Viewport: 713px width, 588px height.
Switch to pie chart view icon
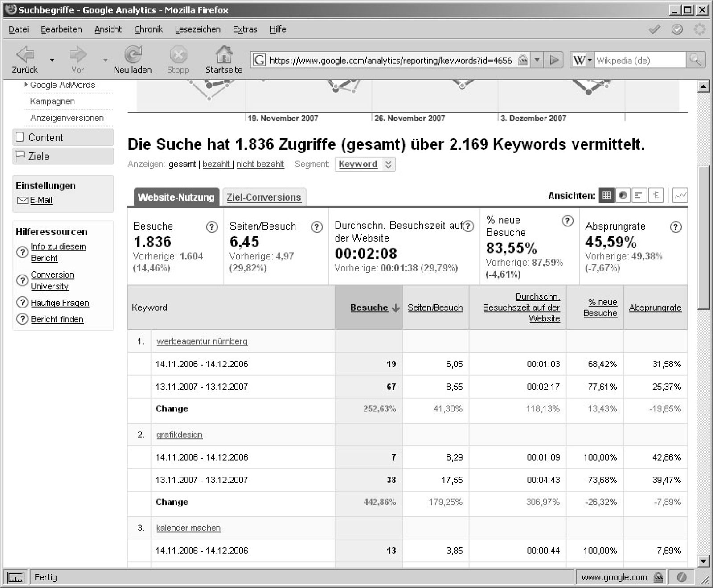click(x=623, y=195)
